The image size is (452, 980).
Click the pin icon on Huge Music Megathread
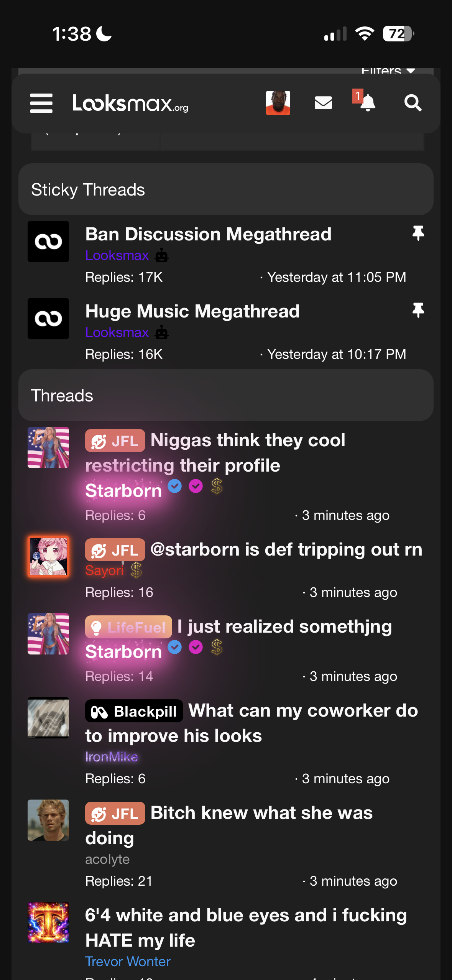[x=418, y=310]
